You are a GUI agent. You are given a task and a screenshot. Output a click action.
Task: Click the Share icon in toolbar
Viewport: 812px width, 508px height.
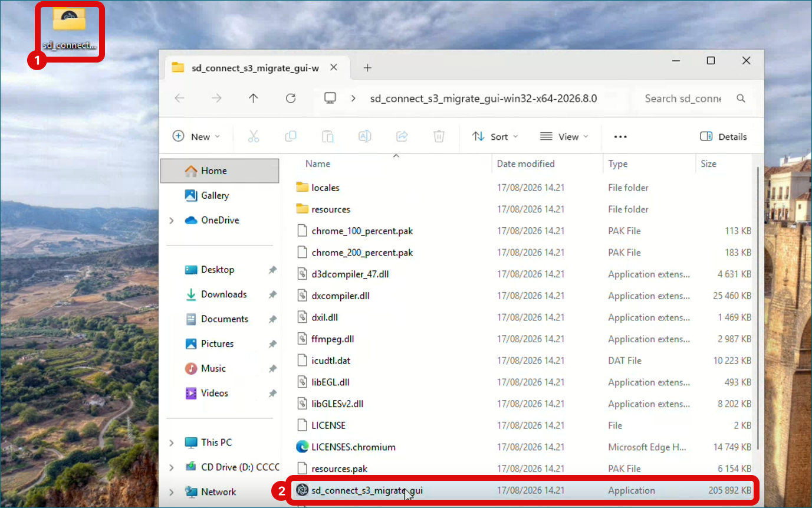(402, 136)
